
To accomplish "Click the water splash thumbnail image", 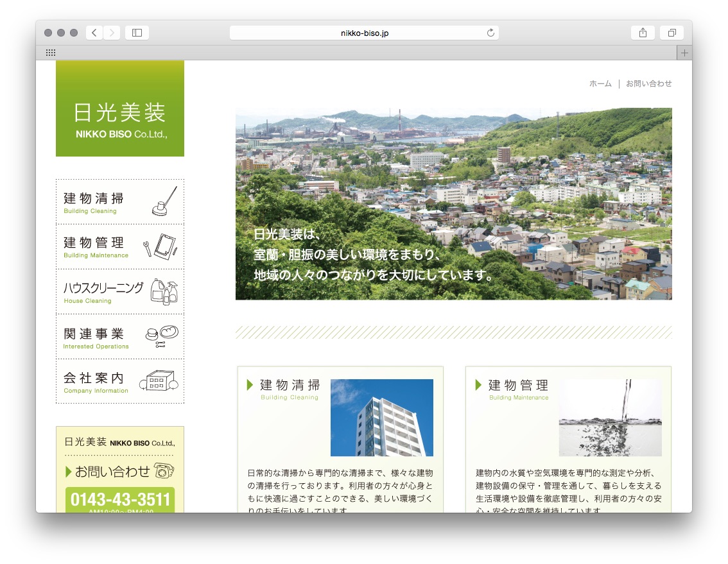I will click(610, 418).
